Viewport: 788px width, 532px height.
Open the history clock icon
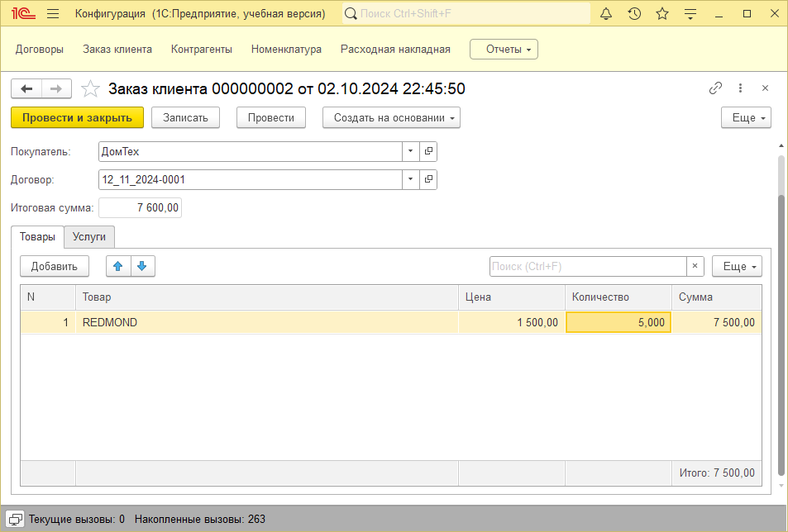click(x=634, y=13)
